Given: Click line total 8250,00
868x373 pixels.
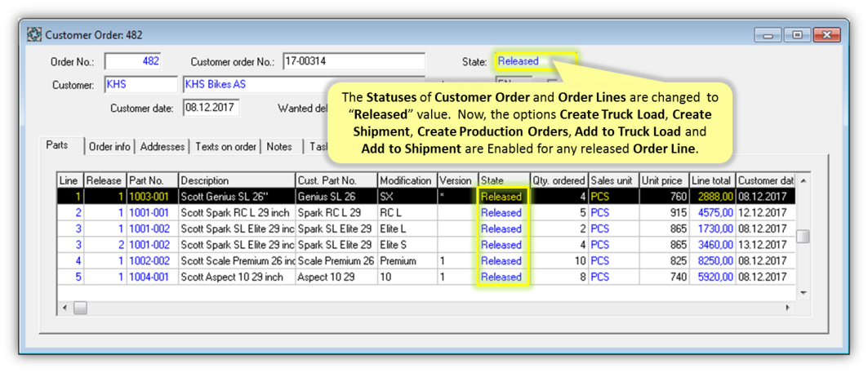Looking at the screenshot, I should coord(712,260).
